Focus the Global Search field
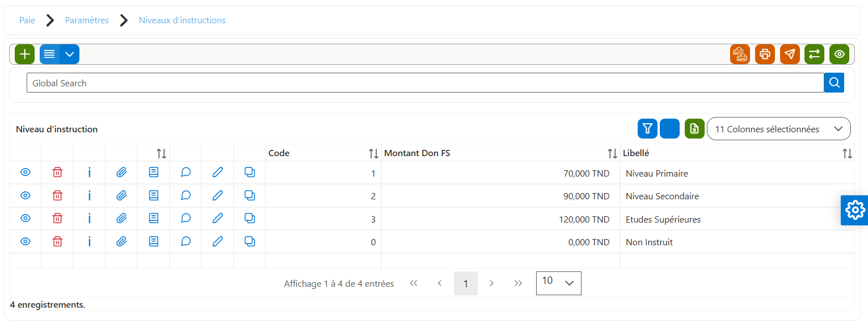 pyautogui.click(x=425, y=83)
